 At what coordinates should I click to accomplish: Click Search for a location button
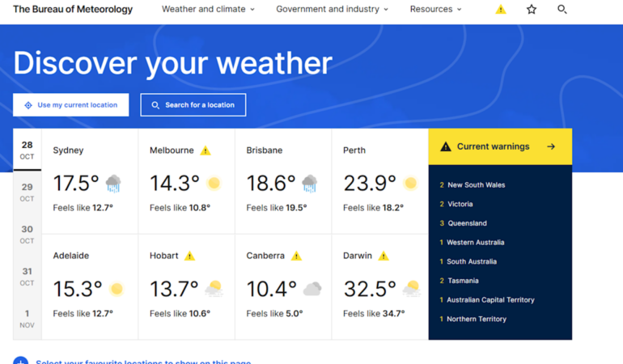[x=193, y=105]
